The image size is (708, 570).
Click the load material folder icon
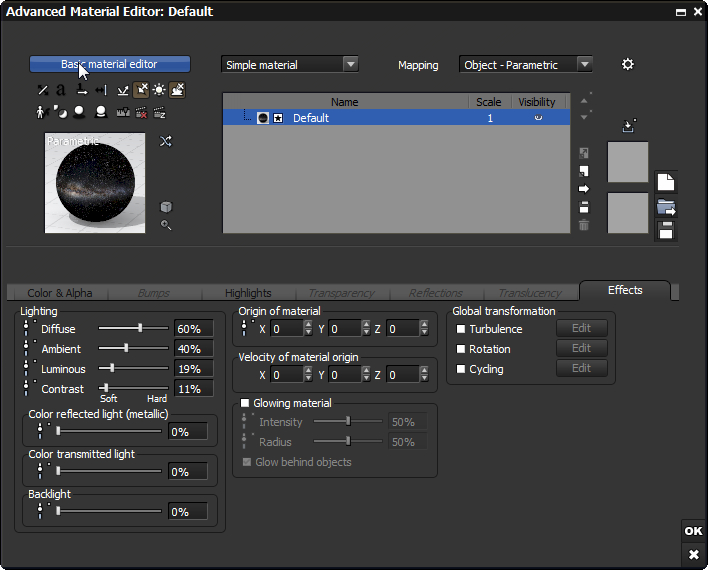(666, 207)
